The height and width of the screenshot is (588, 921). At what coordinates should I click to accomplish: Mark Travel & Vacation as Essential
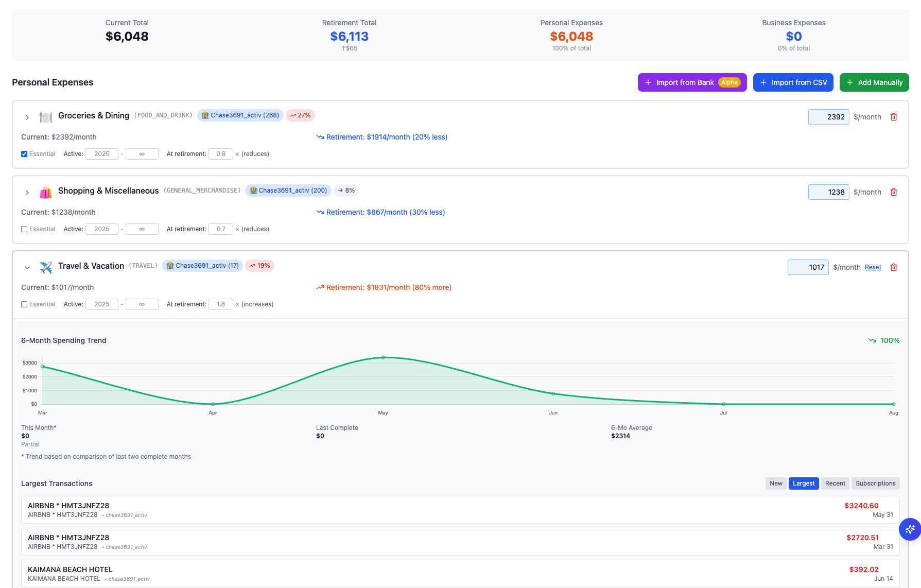[24, 304]
